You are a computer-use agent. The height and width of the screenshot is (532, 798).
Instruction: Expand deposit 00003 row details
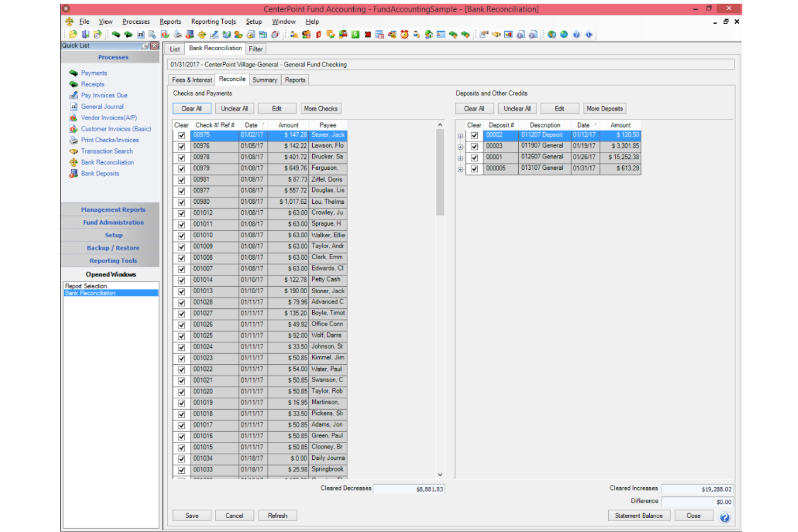click(x=460, y=147)
